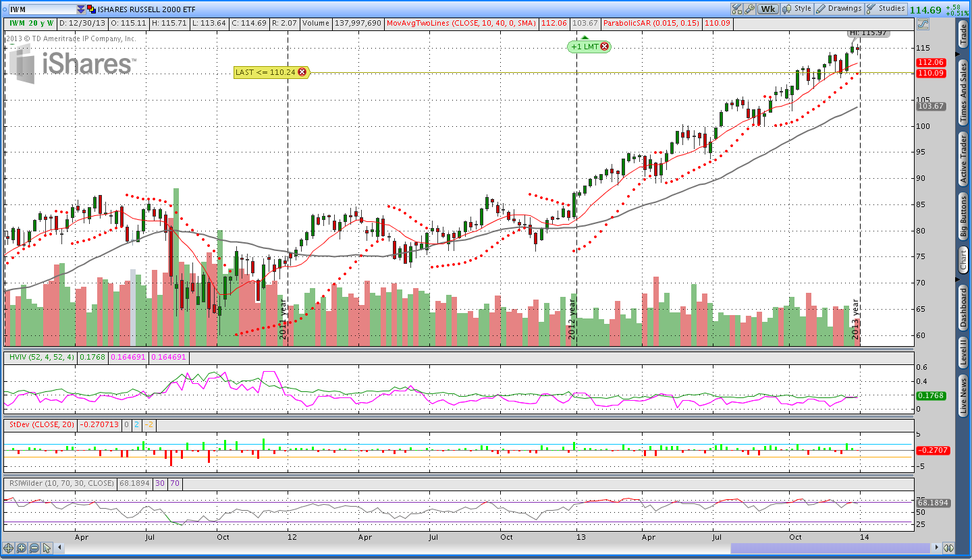Click the colored squares link icon

click(92, 9)
